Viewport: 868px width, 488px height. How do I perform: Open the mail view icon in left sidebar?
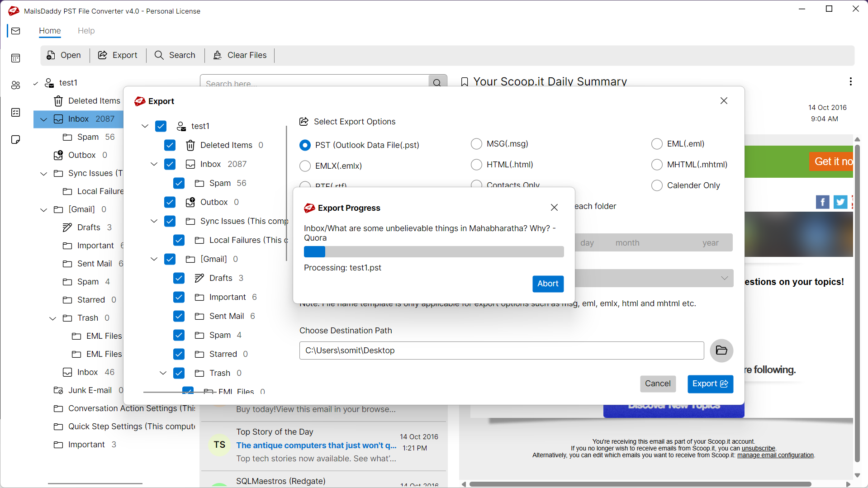pos(16,31)
